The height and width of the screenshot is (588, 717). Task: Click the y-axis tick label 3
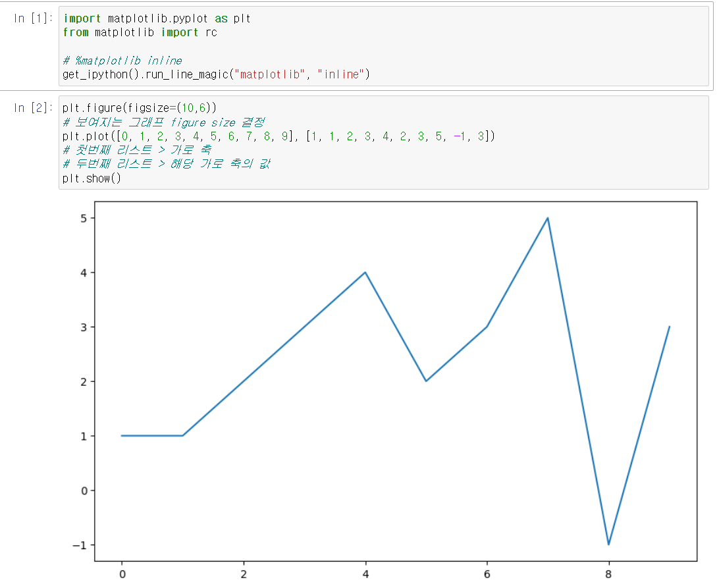point(84,327)
